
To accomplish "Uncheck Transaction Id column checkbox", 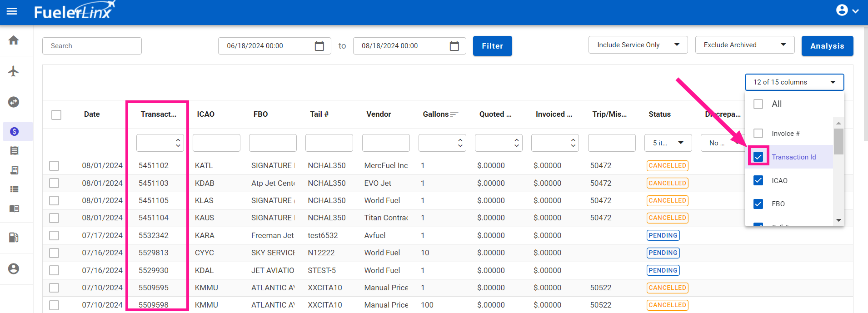I will coord(758,157).
